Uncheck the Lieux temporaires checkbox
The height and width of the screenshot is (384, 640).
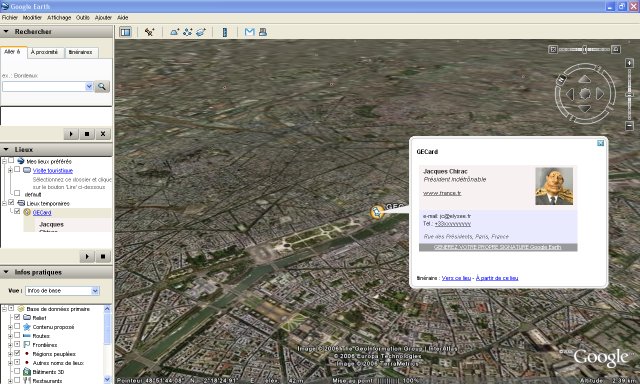(11, 202)
